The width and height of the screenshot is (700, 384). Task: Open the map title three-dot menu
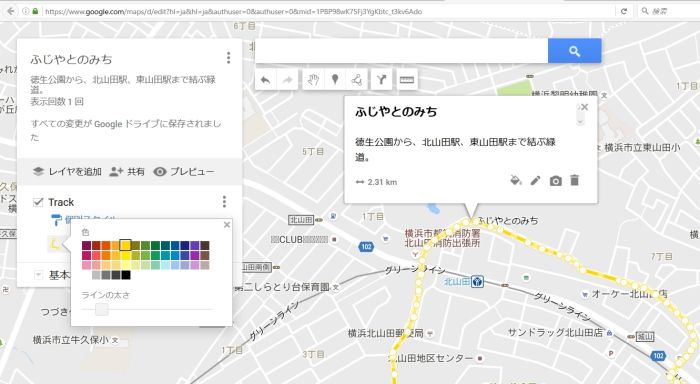tap(229, 58)
